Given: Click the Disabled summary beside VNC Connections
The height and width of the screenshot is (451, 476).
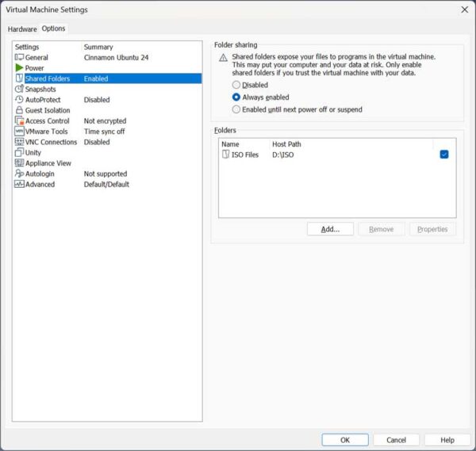Looking at the screenshot, I should pos(97,142).
